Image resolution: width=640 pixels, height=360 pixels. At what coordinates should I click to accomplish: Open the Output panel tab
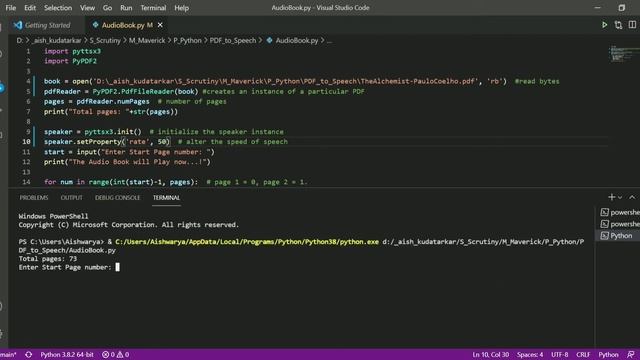coord(71,198)
